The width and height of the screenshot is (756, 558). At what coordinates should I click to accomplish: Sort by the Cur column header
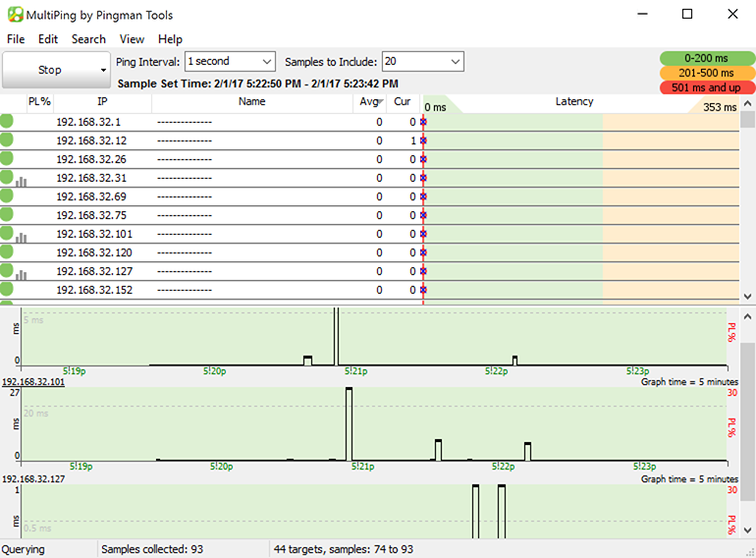[x=403, y=102]
